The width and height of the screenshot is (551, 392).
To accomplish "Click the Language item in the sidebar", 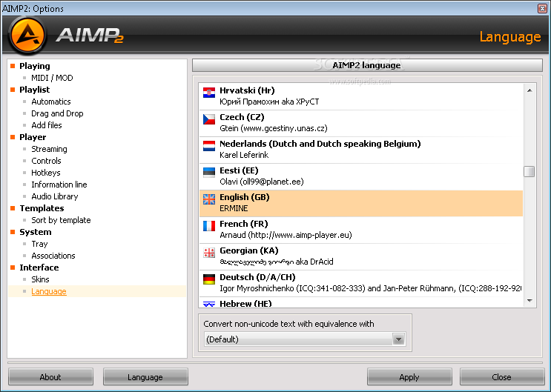I will click(x=49, y=291).
